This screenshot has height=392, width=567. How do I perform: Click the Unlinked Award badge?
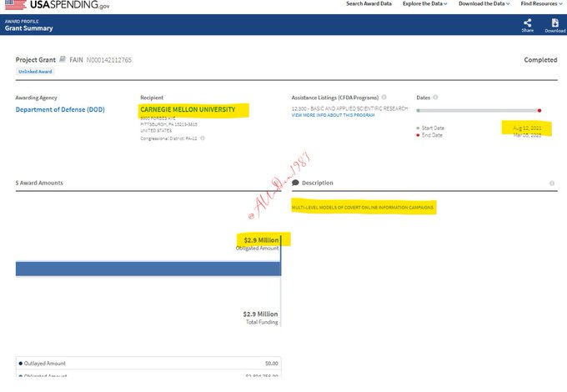tap(34, 72)
